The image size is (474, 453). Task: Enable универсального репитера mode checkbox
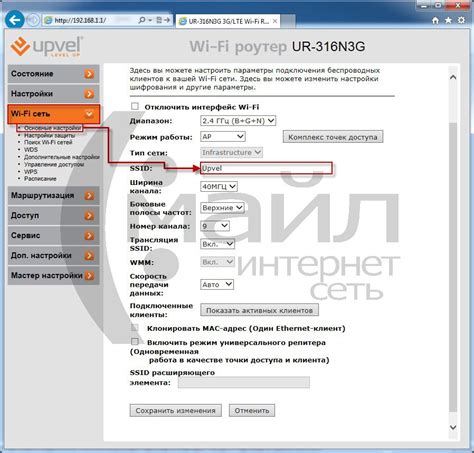[x=135, y=342]
